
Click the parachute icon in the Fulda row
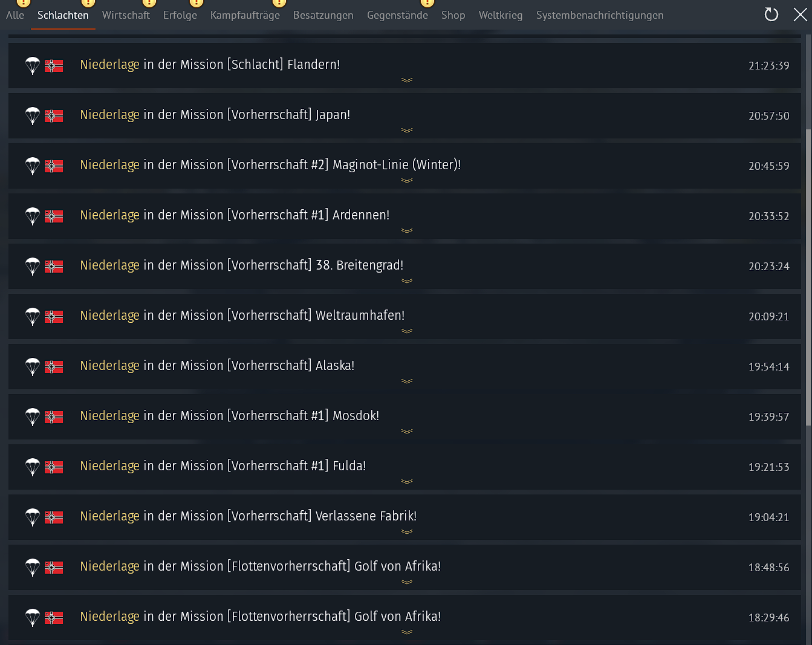pyautogui.click(x=33, y=467)
